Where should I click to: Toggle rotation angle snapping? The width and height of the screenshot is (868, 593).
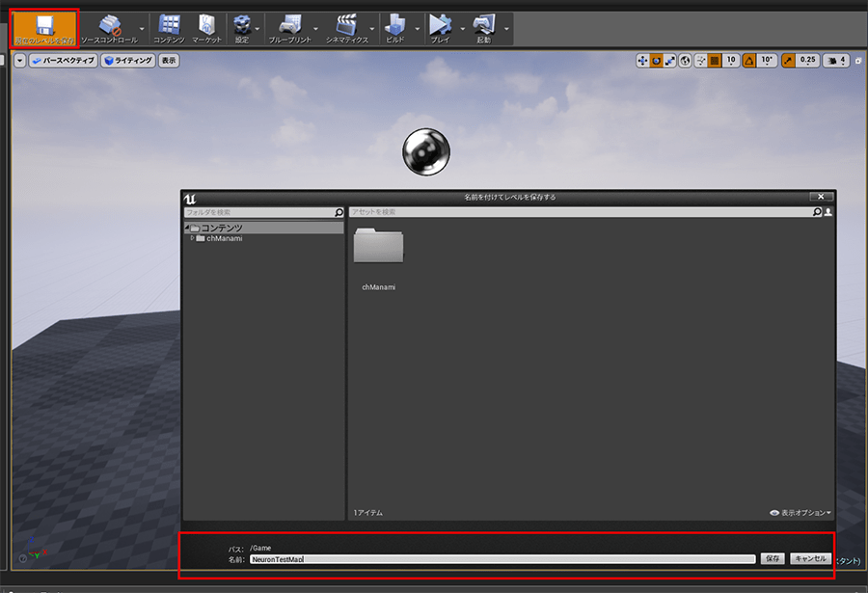[749, 61]
